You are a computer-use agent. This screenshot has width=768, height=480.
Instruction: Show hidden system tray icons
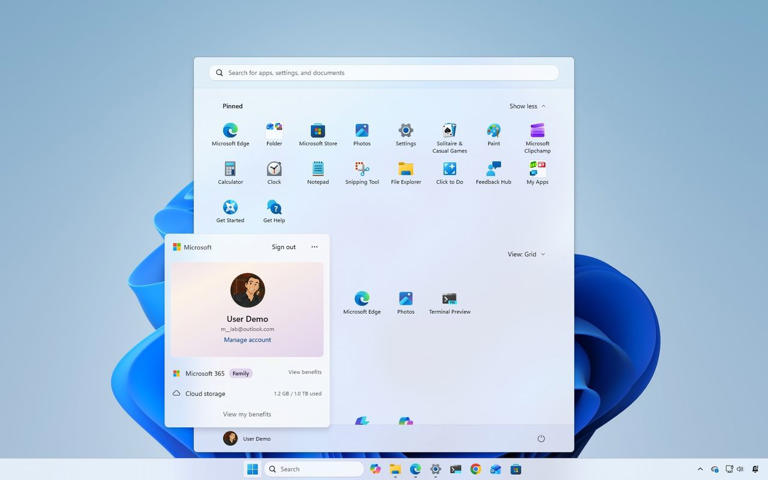700,469
